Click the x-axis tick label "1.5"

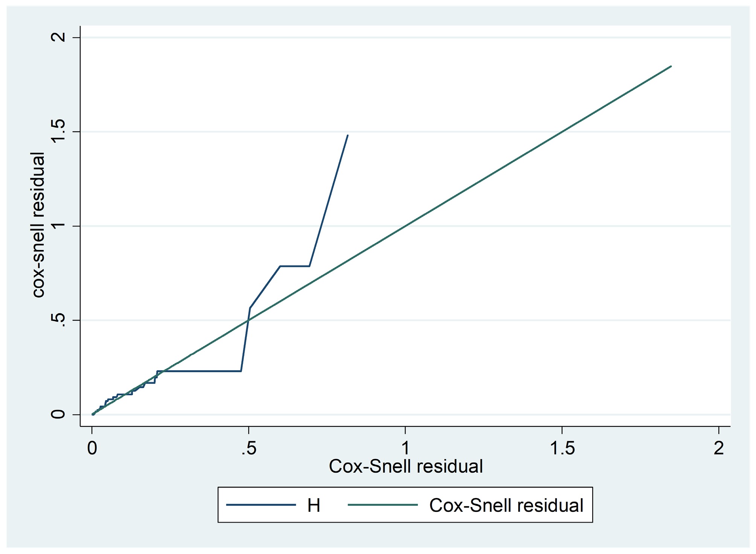coord(562,448)
